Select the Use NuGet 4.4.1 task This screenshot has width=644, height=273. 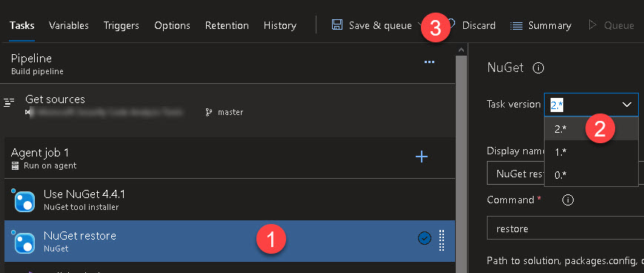[230, 200]
